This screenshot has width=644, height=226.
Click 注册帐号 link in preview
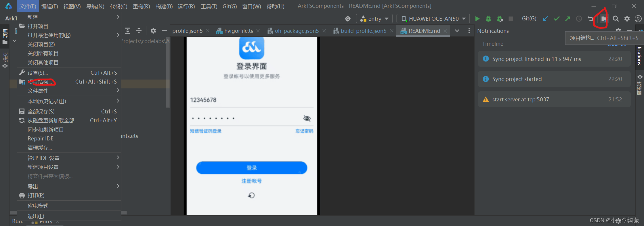coord(252,181)
